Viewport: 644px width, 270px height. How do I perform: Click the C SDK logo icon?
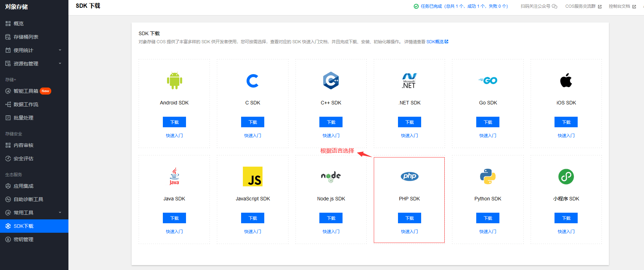[x=253, y=81]
